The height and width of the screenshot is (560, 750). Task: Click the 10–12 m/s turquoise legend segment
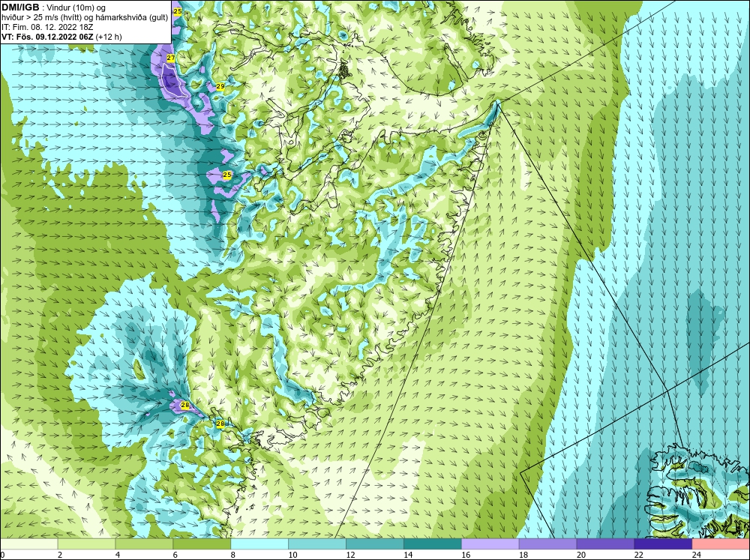pyautogui.click(x=317, y=544)
